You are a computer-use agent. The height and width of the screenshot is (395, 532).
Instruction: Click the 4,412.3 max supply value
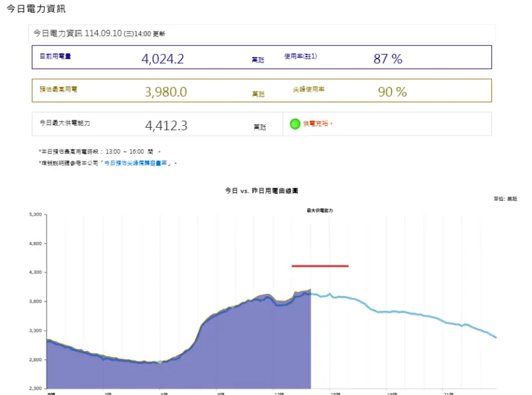[x=166, y=125]
